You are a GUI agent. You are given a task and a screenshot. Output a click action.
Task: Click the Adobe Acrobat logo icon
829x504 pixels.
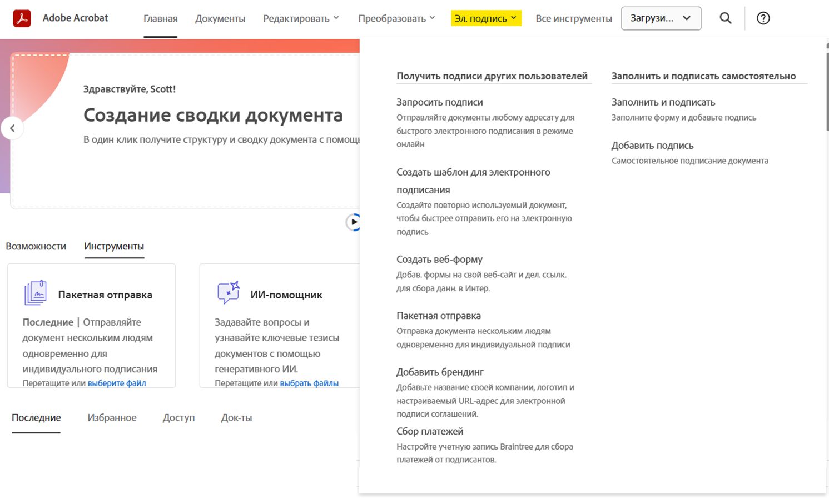tap(22, 18)
